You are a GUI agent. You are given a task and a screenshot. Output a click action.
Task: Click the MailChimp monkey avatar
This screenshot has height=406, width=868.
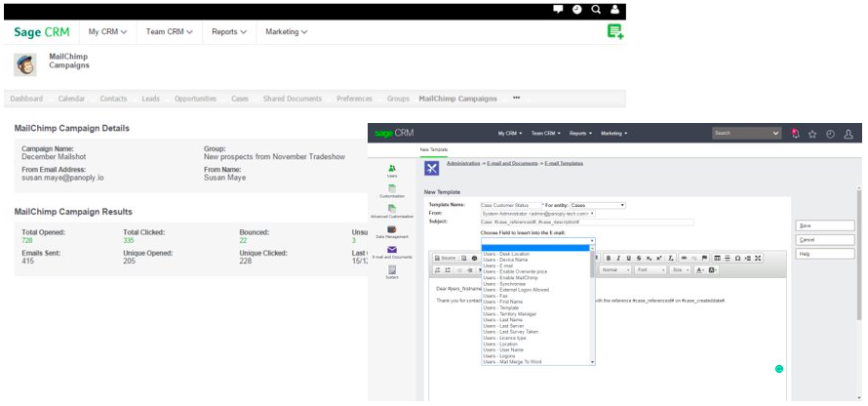pyautogui.click(x=25, y=64)
